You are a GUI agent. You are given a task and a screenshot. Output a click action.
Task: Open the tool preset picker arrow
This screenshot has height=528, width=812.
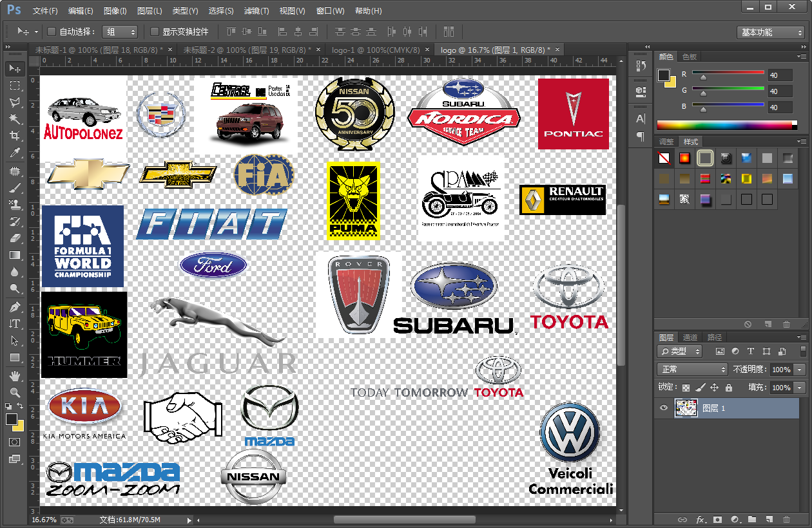coord(36,32)
